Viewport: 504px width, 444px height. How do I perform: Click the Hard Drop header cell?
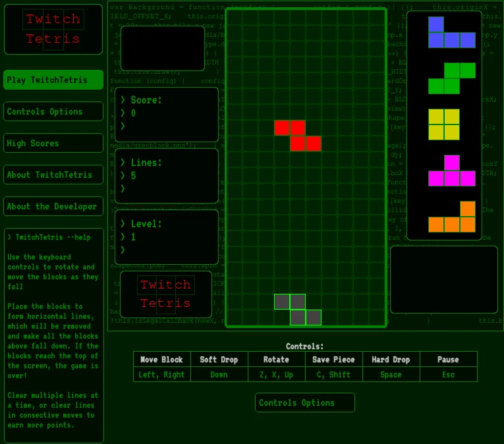point(391,360)
